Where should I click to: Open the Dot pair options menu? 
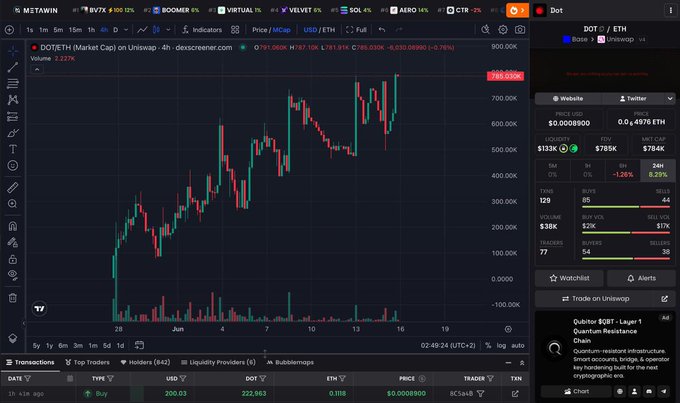tap(670, 10)
